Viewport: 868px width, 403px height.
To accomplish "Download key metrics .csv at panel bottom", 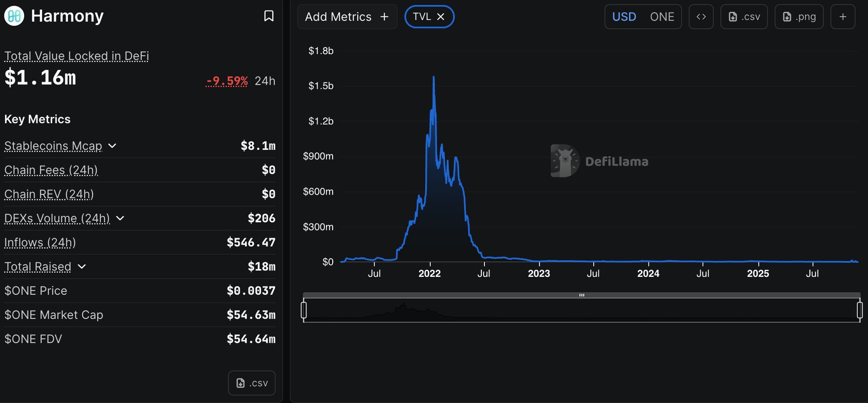I will pyautogui.click(x=252, y=383).
